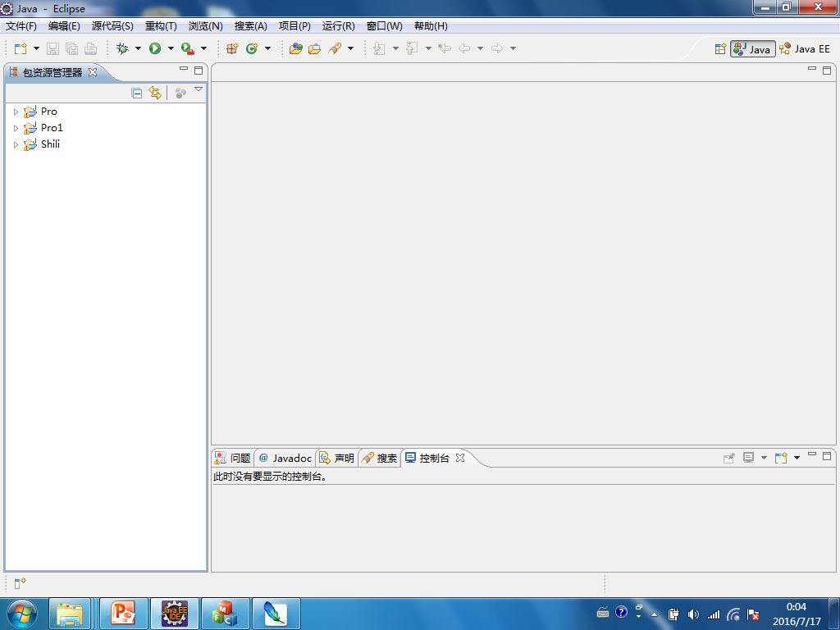Create a new Java package icon
Viewport: 840px width, 630px height.
coord(232,48)
